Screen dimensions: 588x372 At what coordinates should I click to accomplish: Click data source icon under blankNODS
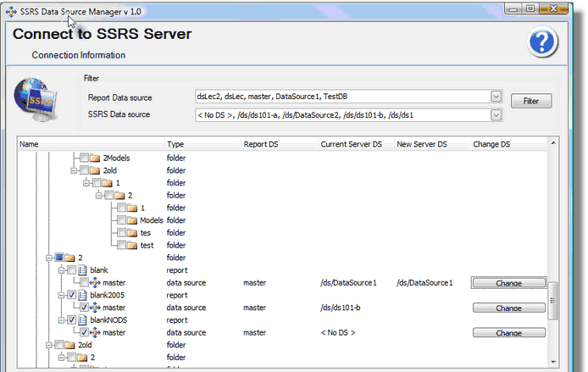(x=95, y=333)
